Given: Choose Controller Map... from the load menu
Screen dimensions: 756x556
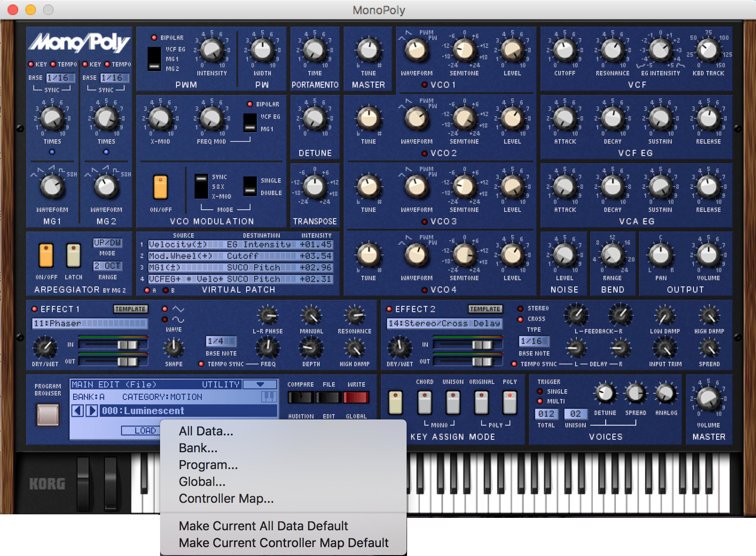Looking at the screenshot, I should [226, 498].
